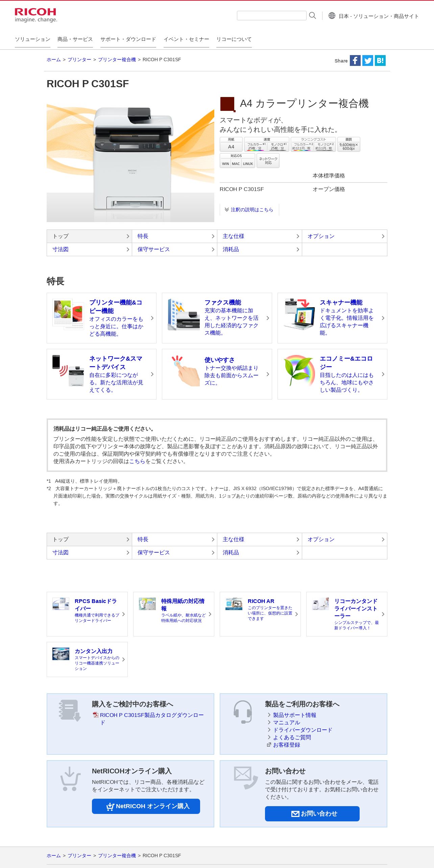The height and width of the screenshot is (868, 434).
Task: Click the fax function illustration
Action: tap(184, 315)
